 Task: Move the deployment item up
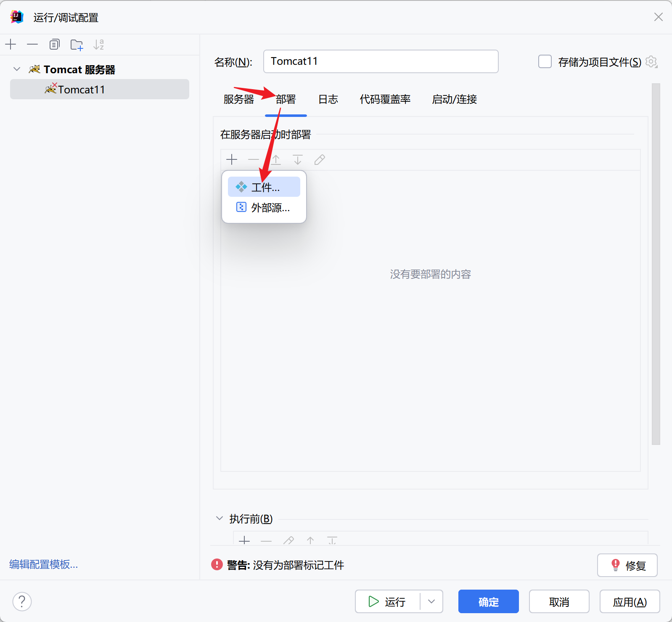pyautogui.click(x=276, y=159)
